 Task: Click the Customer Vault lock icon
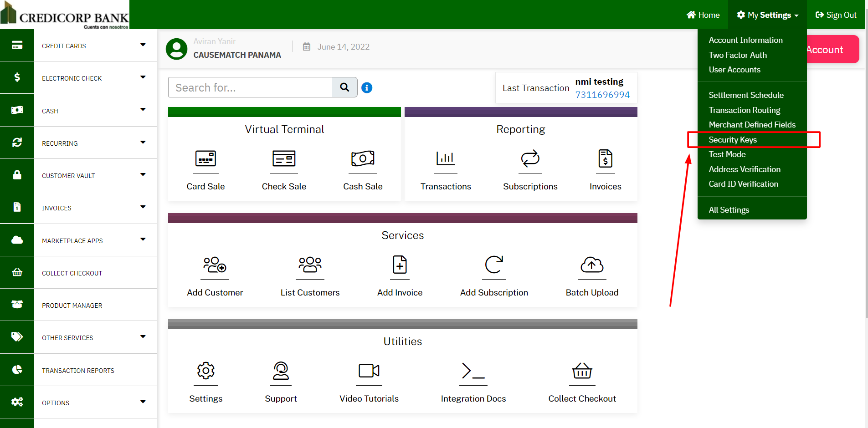(x=17, y=175)
